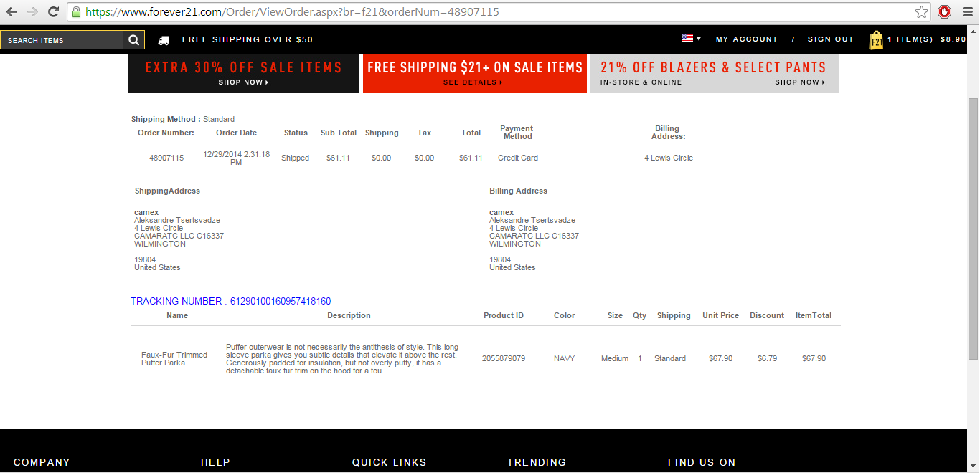
Task: Open the red Adblock extension icon
Action: (x=944, y=12)
